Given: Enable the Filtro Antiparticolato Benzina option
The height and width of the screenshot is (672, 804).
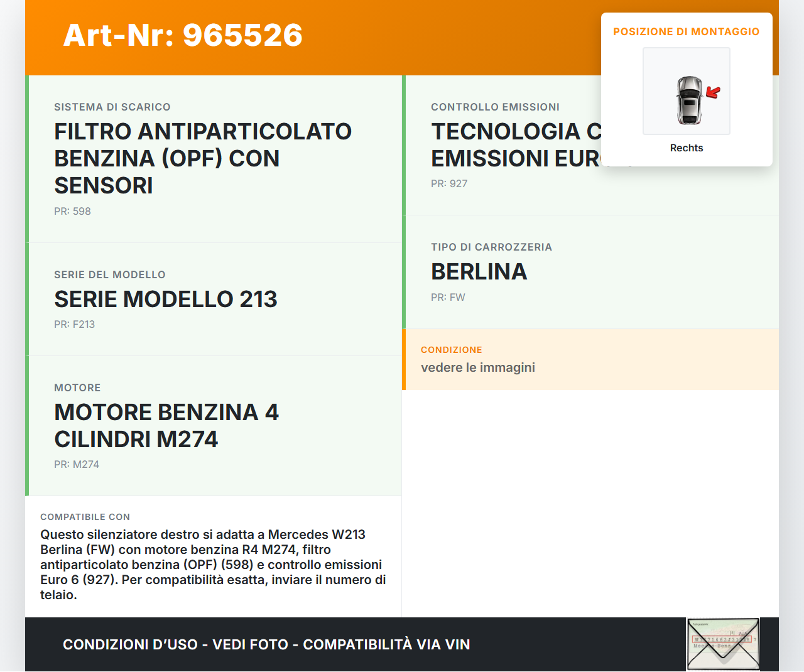Looking at the screenshot, I should (203, 157).
